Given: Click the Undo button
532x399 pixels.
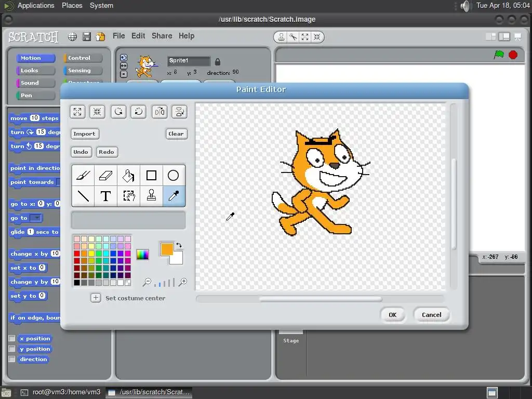Looking at the screenshot, I should [81, 152].
